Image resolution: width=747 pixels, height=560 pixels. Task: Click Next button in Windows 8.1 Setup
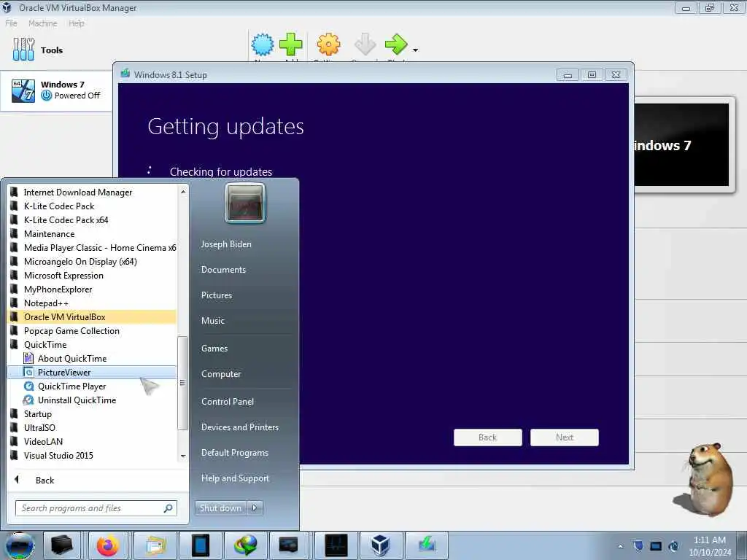click(565, 437)
